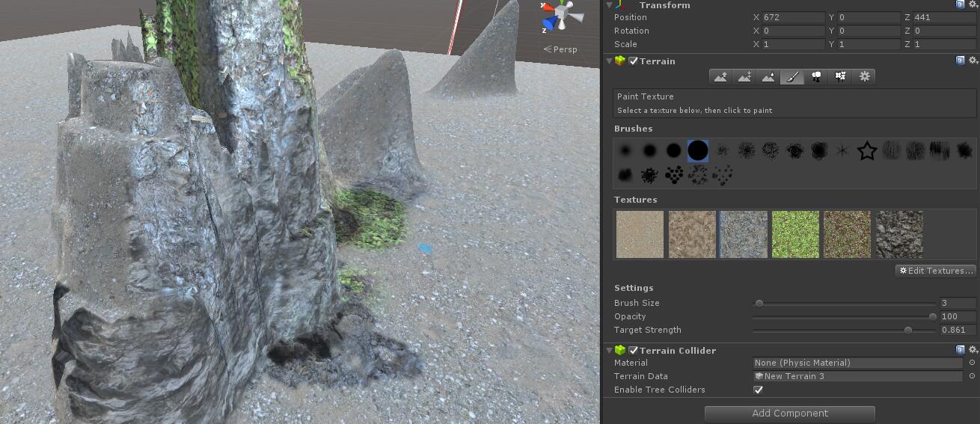Select the Smooth Height tool
This screenshot has width=980, height=424.
point(768,76)
